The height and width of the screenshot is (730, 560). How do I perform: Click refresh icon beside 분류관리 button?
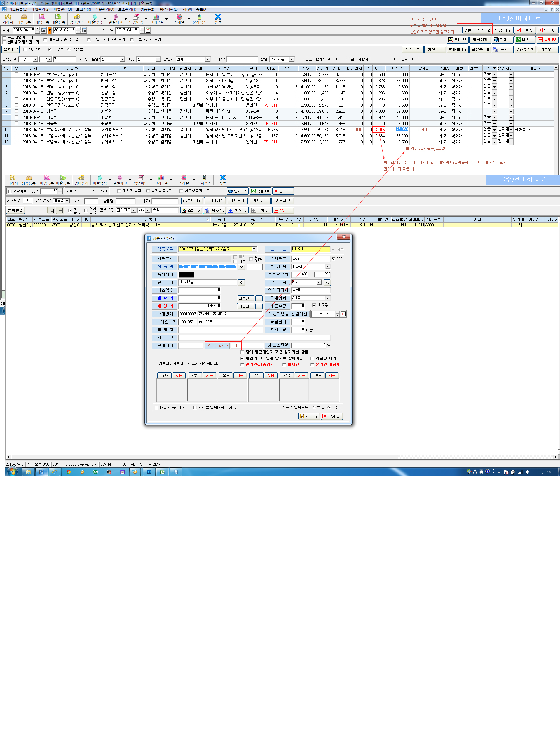tap(51, 211)
